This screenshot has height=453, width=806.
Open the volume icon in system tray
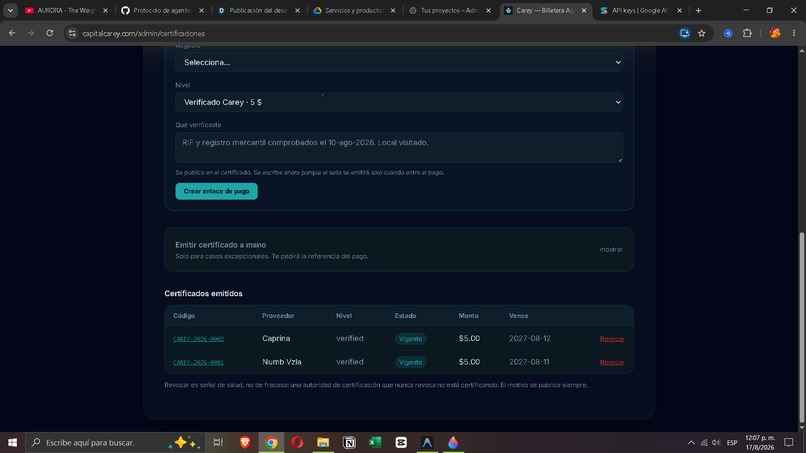pyautogui.click(x=716, y=442)
